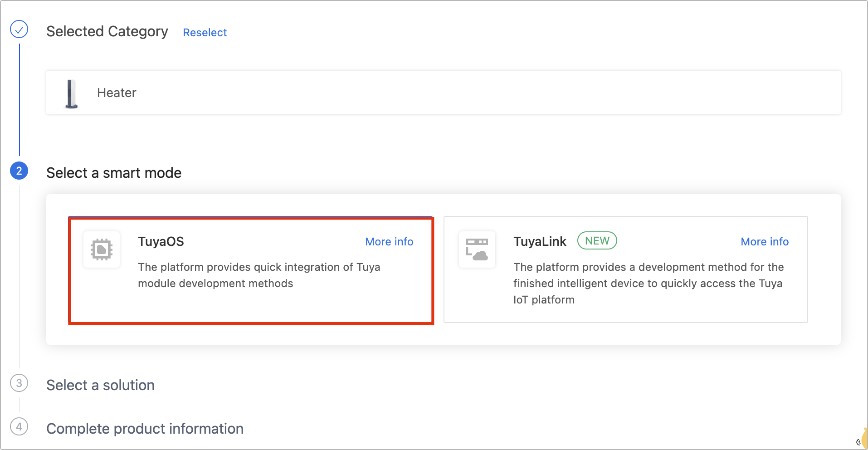Open More info for TuyaOS
This screenshot has width=868, height=450.
389,242
